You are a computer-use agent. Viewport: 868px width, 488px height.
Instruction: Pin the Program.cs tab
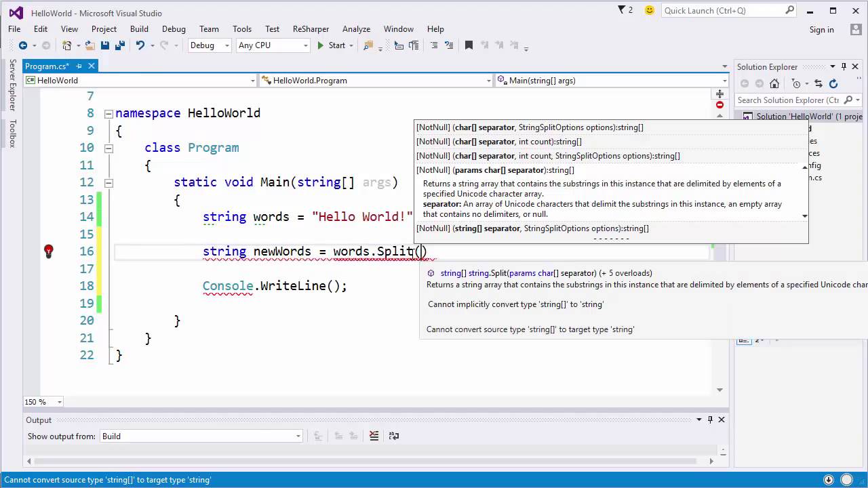(x=79, y=66)
